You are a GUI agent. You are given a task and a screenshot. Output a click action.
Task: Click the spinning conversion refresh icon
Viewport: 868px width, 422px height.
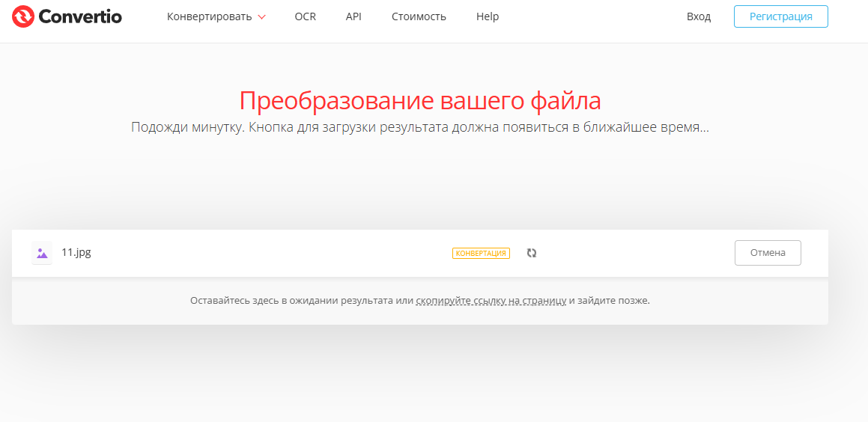tap(532, 253)
